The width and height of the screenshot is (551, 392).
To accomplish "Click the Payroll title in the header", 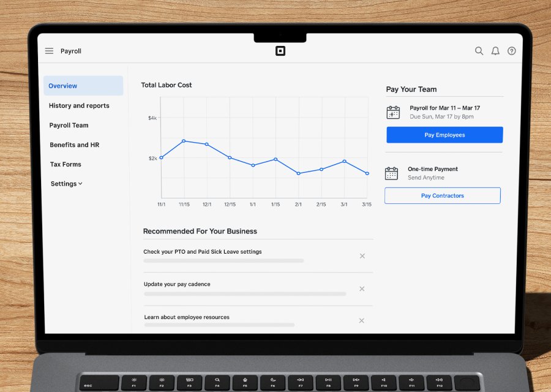I will [71, 51].
